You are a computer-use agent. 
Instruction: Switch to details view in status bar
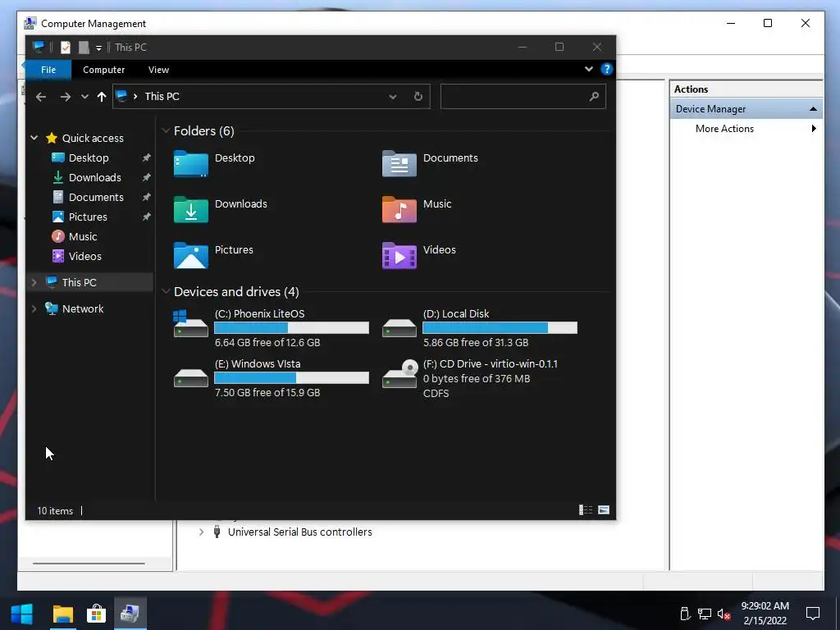(586, 510)
